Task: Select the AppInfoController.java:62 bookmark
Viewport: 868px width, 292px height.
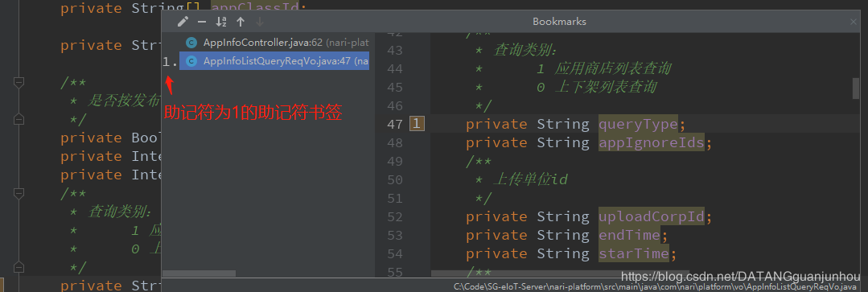Action: [274, 43]
